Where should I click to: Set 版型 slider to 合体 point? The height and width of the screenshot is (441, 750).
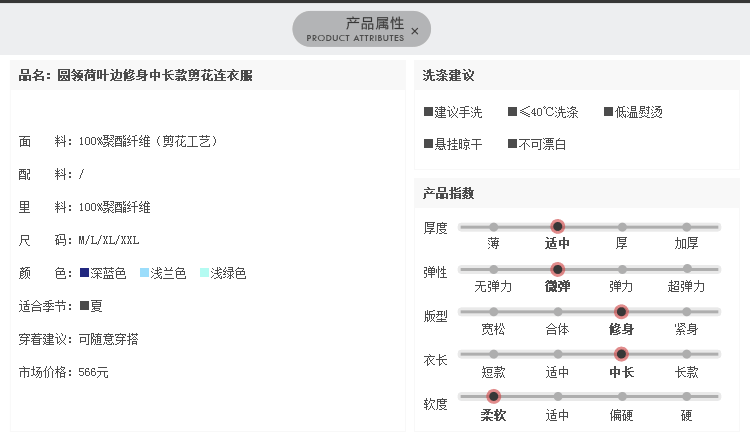pyautogui.click(x=558, y=312)
